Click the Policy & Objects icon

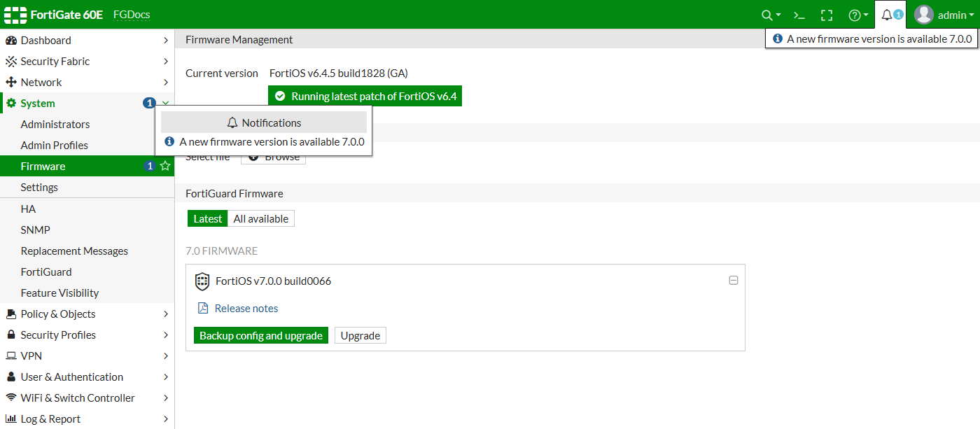point(11,314)
